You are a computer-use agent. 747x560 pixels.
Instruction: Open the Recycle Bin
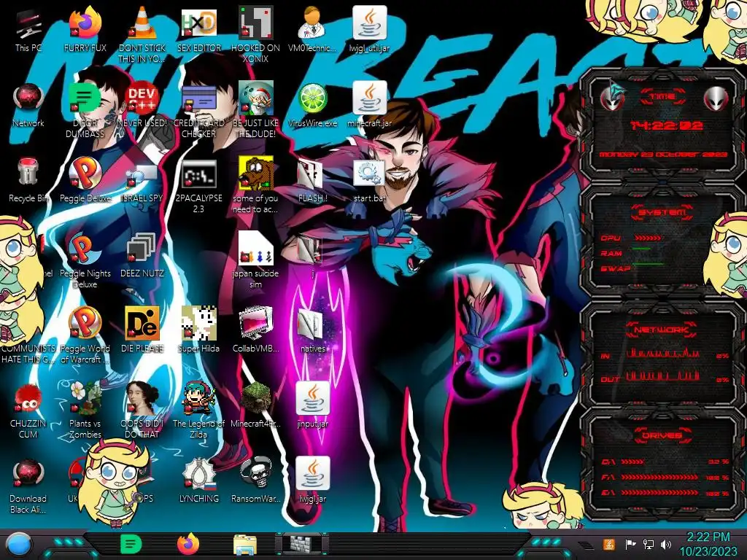point(28,180)
